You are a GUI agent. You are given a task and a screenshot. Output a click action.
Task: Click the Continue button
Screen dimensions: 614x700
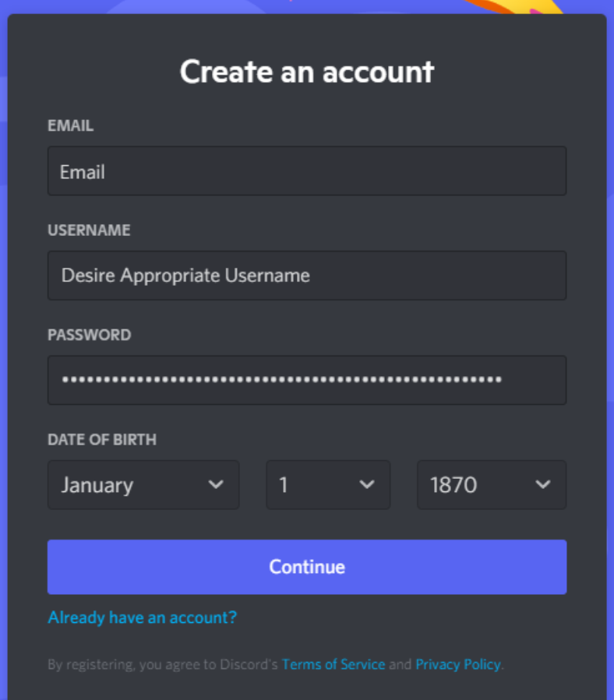point(307,567)
